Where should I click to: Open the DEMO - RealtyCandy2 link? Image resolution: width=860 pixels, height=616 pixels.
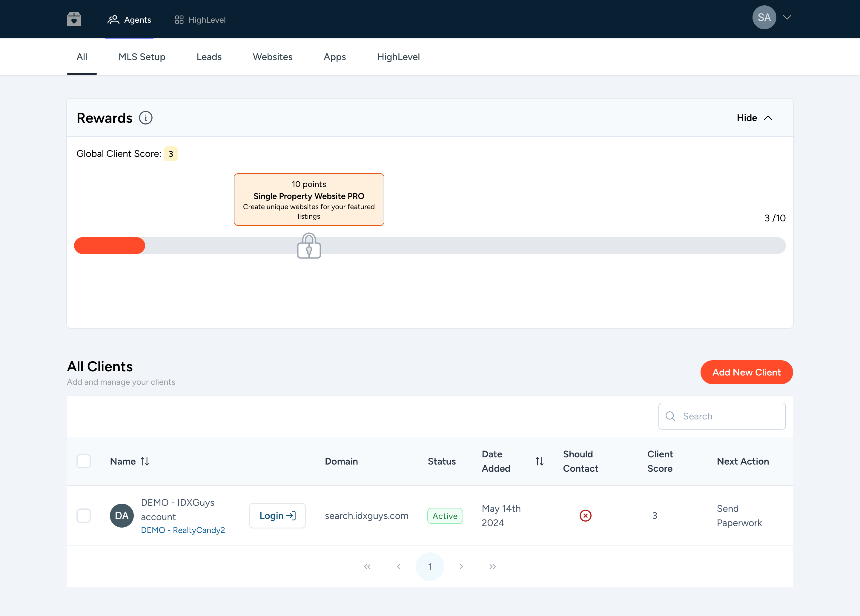[183, 530]
